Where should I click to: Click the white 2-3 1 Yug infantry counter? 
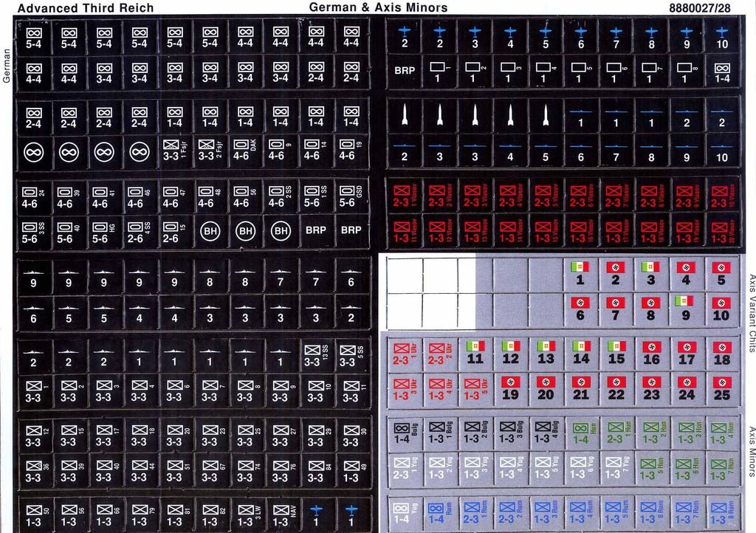405,468
